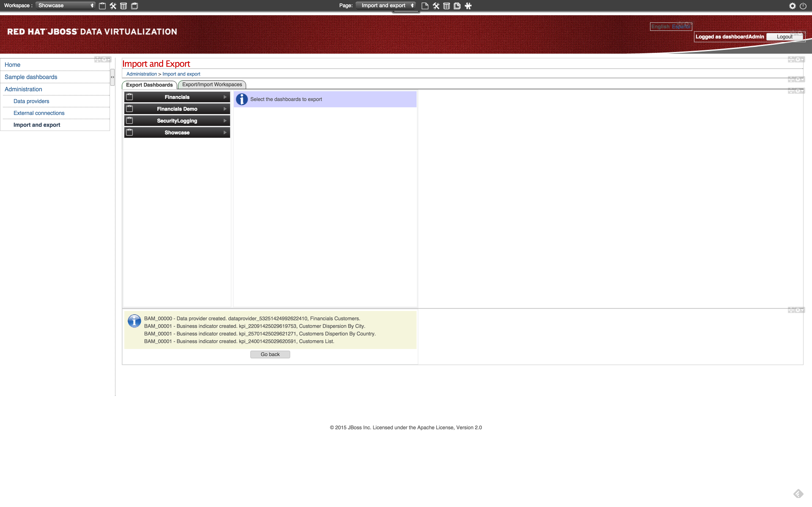The width and height of the screenshot is (812, 507).
Task: Click the Go back button
Action: (x=270, y=354)
